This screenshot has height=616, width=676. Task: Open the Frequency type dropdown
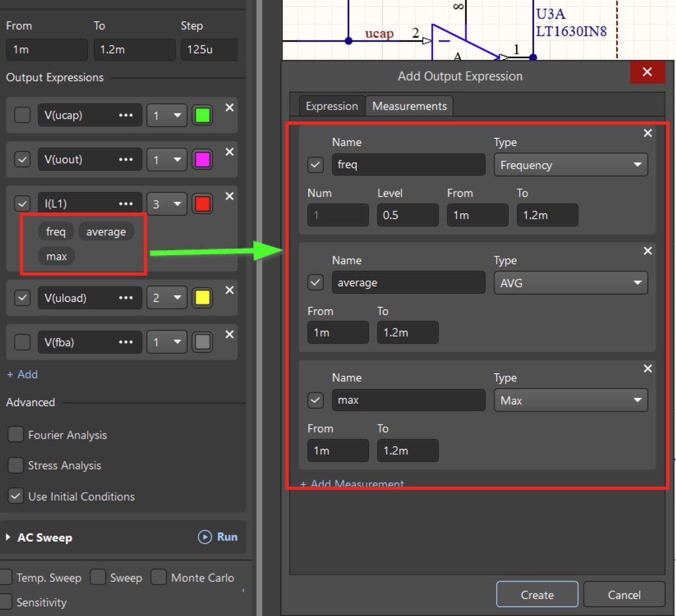(570, 165)
